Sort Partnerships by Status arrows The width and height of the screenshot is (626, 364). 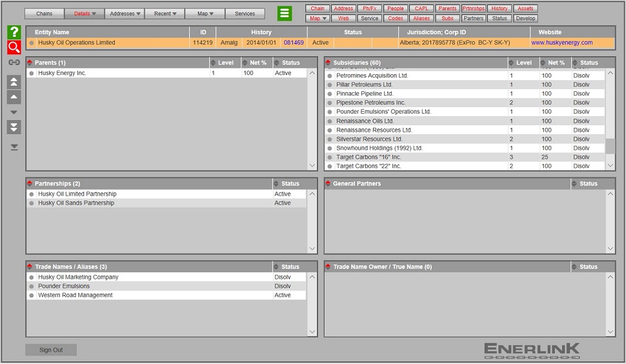click(276, 183)
